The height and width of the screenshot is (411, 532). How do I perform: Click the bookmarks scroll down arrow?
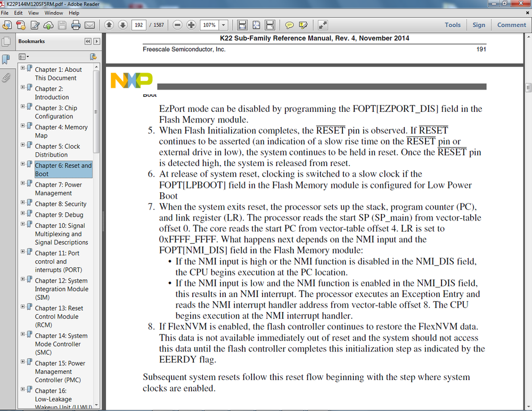coord(96,405)
